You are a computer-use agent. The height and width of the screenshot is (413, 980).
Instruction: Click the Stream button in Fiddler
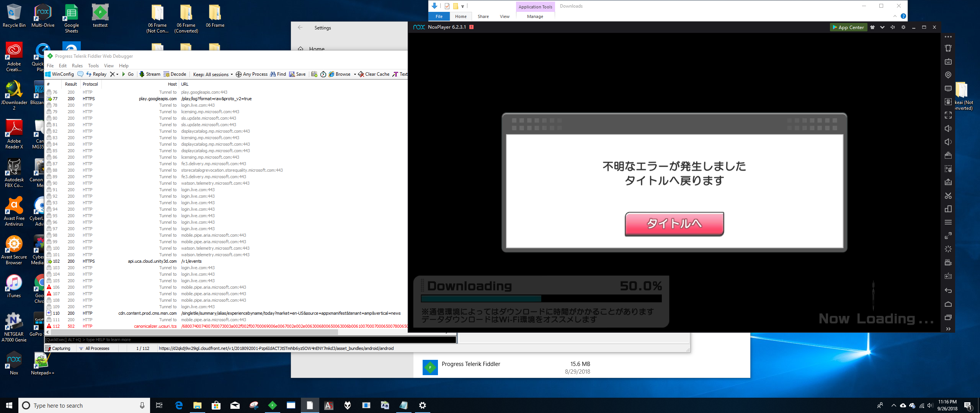(x=150, y=74)
